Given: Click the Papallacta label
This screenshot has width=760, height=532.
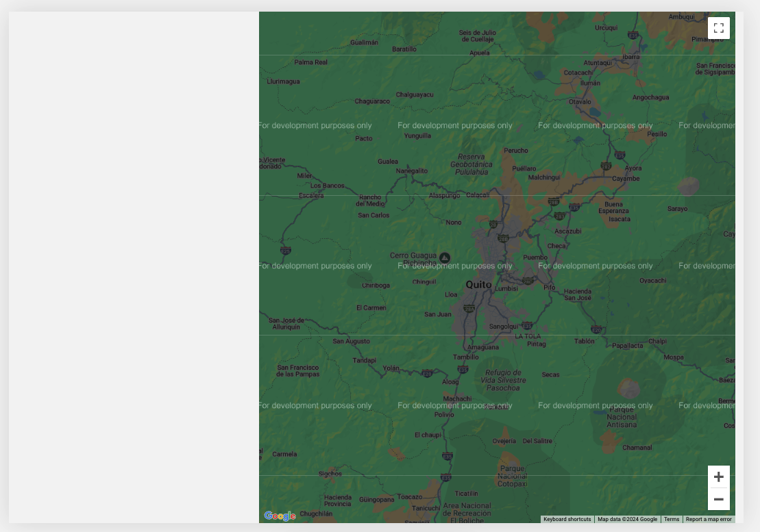Looking at the screenshot, I should point(627,346).
